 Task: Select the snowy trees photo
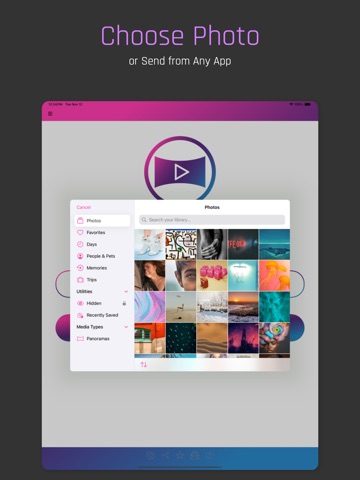pyautogui.click(x=212, y=307)
